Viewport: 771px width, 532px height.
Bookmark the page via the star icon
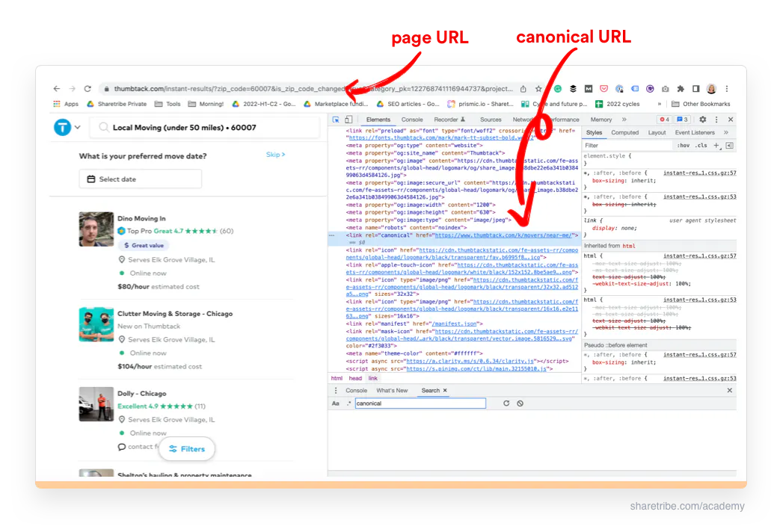point(537,87)
